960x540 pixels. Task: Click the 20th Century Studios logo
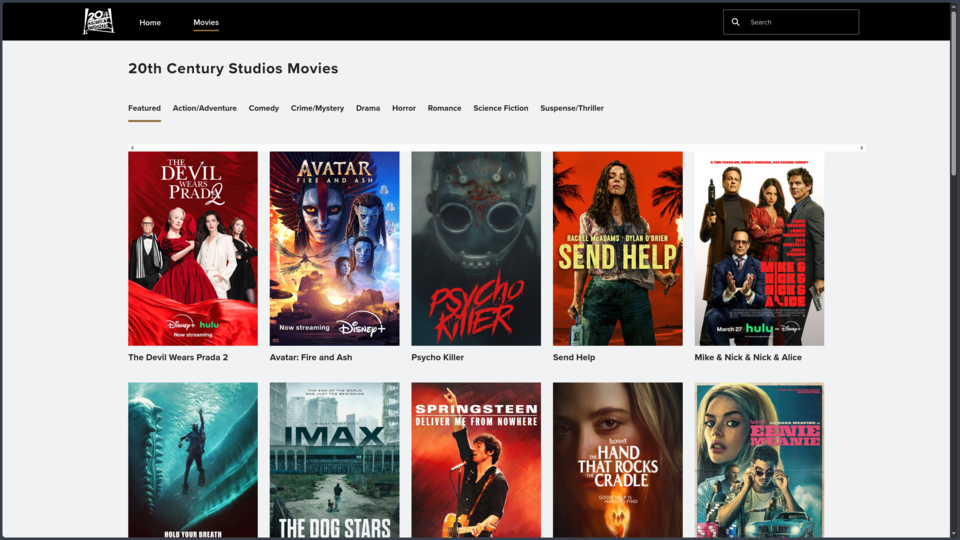[x=98, y=21]
